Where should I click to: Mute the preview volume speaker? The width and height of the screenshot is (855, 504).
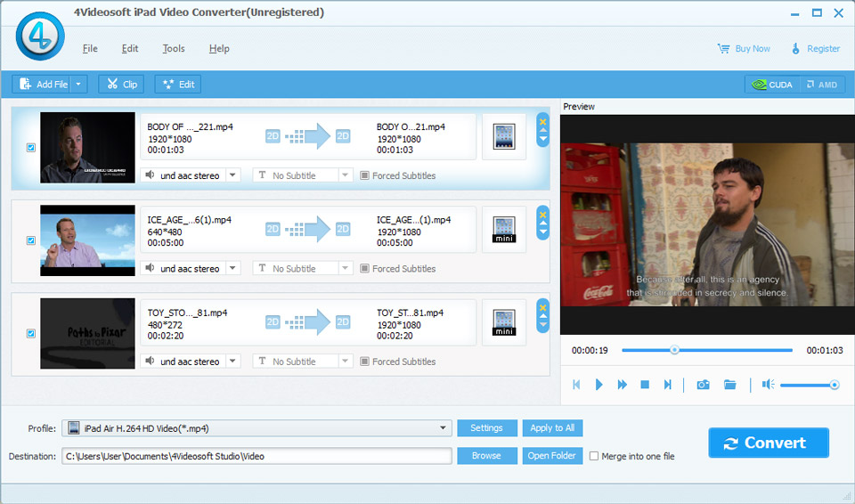pos(769,385)
